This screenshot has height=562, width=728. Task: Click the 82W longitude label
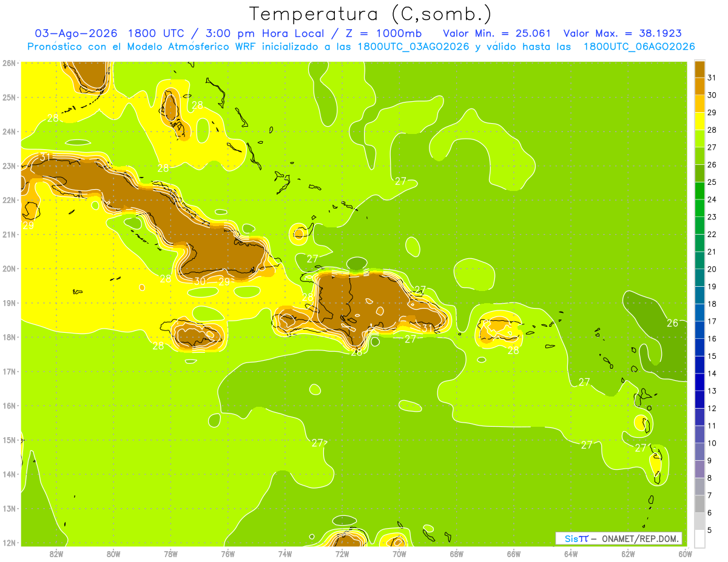point(56,554)
